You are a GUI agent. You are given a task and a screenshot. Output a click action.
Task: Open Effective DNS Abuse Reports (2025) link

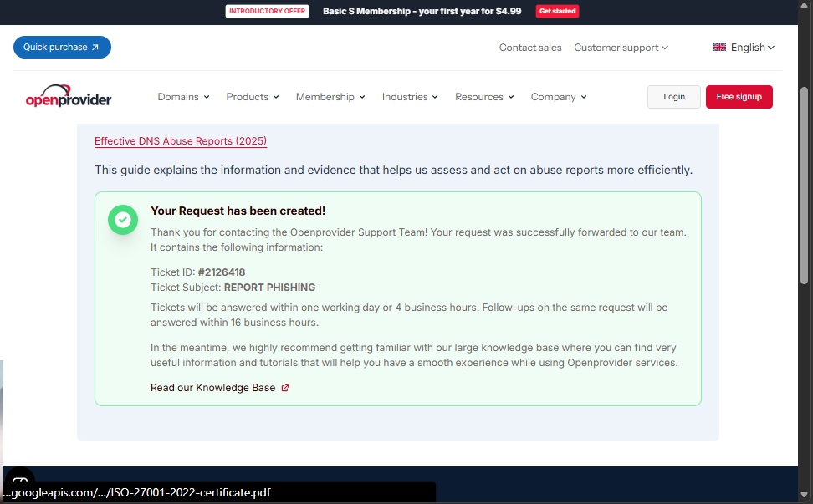(181, 141)
